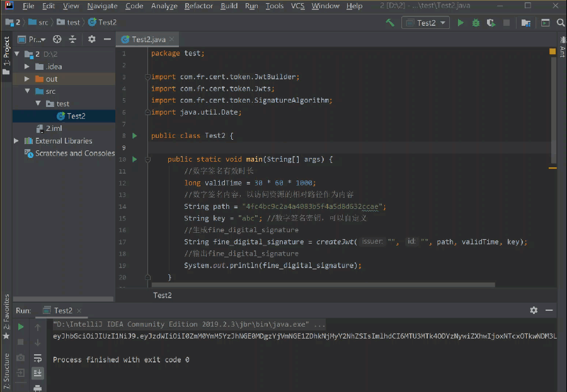Rerun Test2 from the Run panel
Viewport: 567px width, 392px height.
click(21, 327)
